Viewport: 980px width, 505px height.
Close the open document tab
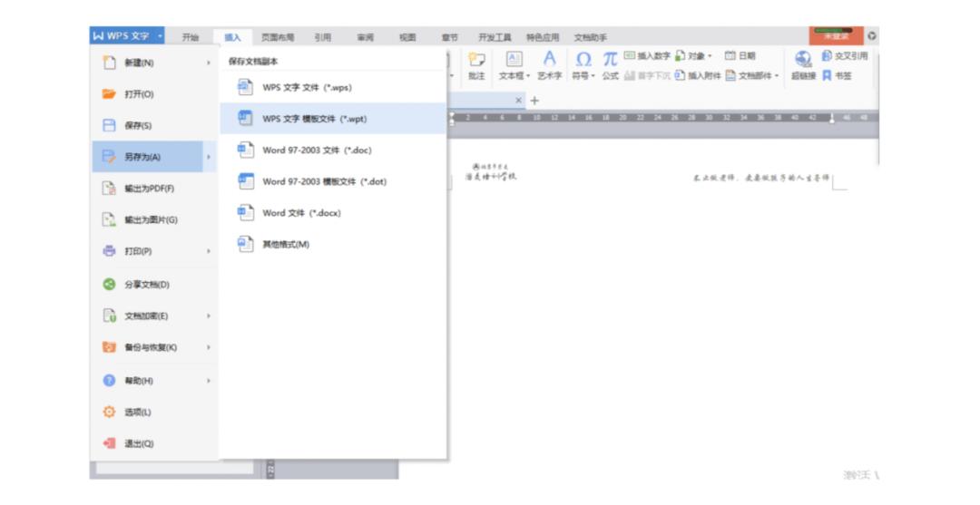[518, 100]
